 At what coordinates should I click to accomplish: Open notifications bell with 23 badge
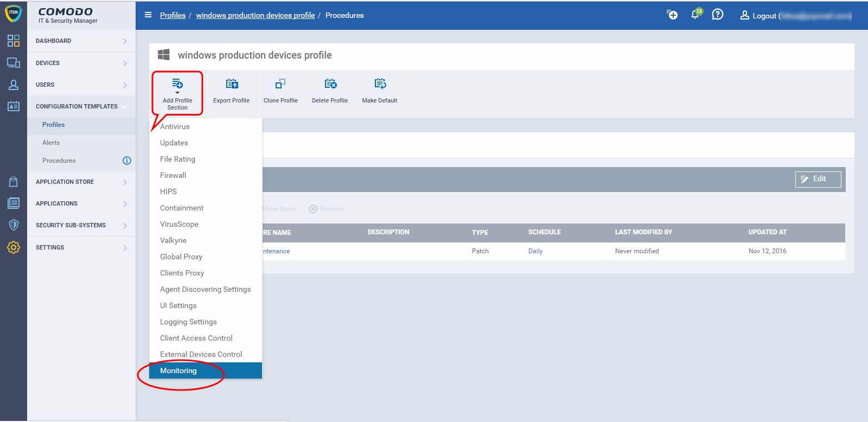(x=696, y=14)
